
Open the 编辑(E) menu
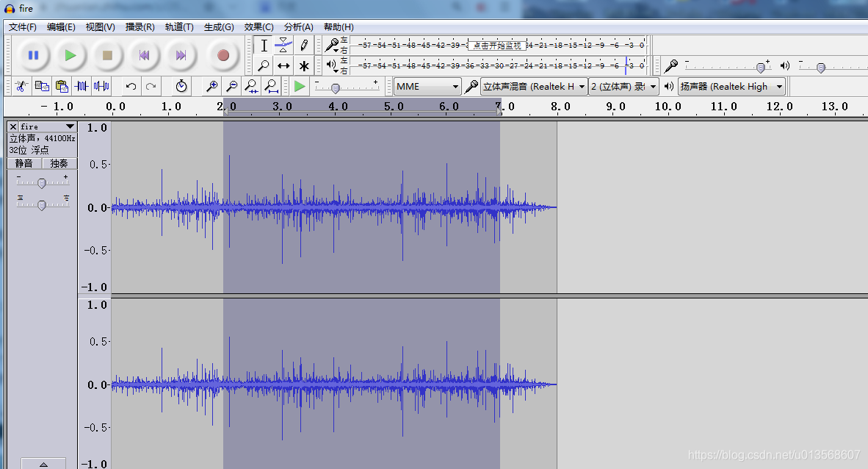[x=61, y=27]
